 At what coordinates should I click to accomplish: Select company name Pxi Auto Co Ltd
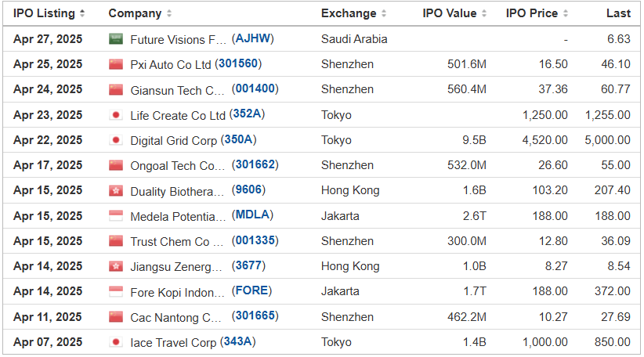[x=171, y=65]
